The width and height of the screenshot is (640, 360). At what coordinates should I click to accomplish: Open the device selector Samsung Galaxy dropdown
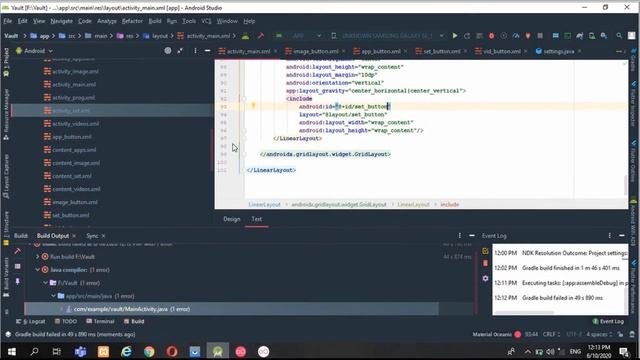click(388, 36)
